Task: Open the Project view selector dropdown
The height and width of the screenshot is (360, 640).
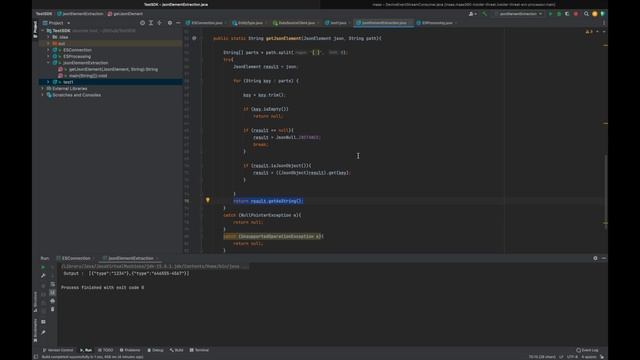Action: coord(56,23)
